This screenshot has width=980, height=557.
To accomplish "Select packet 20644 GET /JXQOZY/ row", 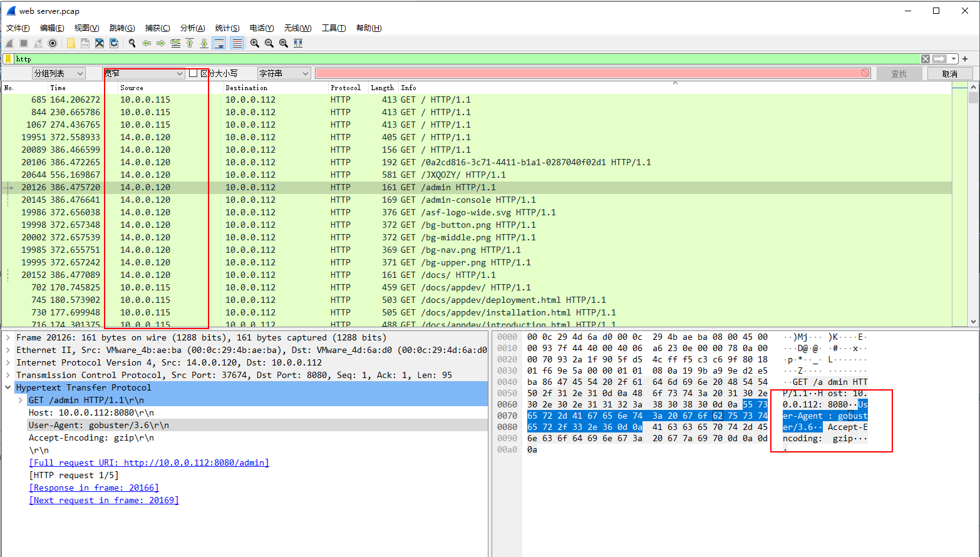I will coord(477,175).
